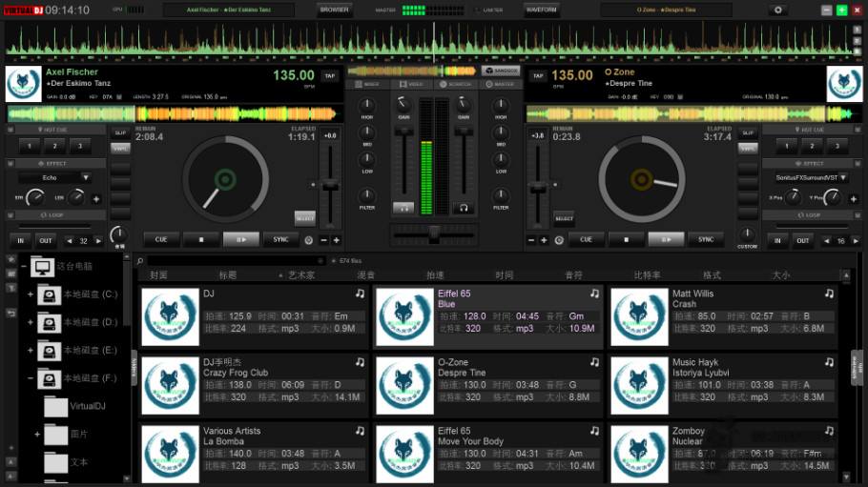The height and width of the screenshot is (487, 868).
Task: Toggle SLIP mode on left deck
Action: pyautogui.click(x=120, y=132)
